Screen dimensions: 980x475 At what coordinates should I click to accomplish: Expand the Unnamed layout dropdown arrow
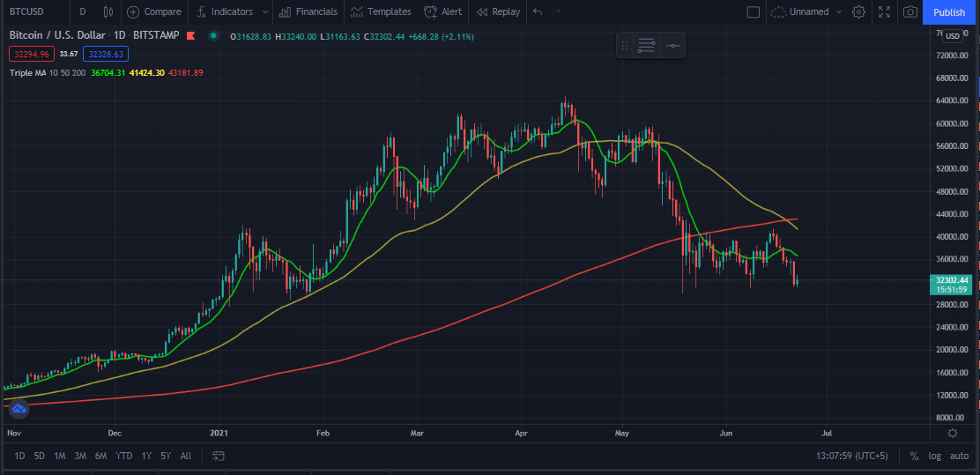point(838,11)
